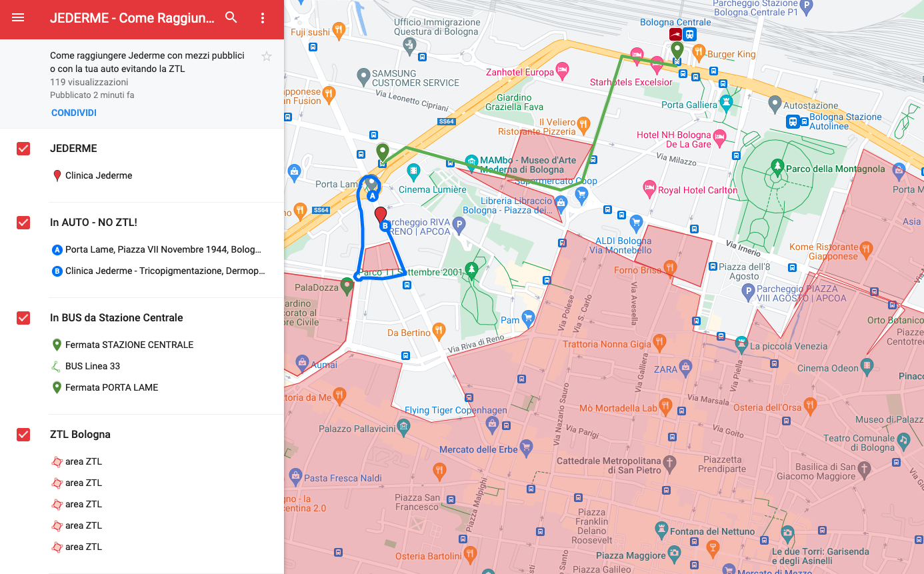Select the BUS Linea 33 route item
Screen dimensions: 924x574
[93, 366]
